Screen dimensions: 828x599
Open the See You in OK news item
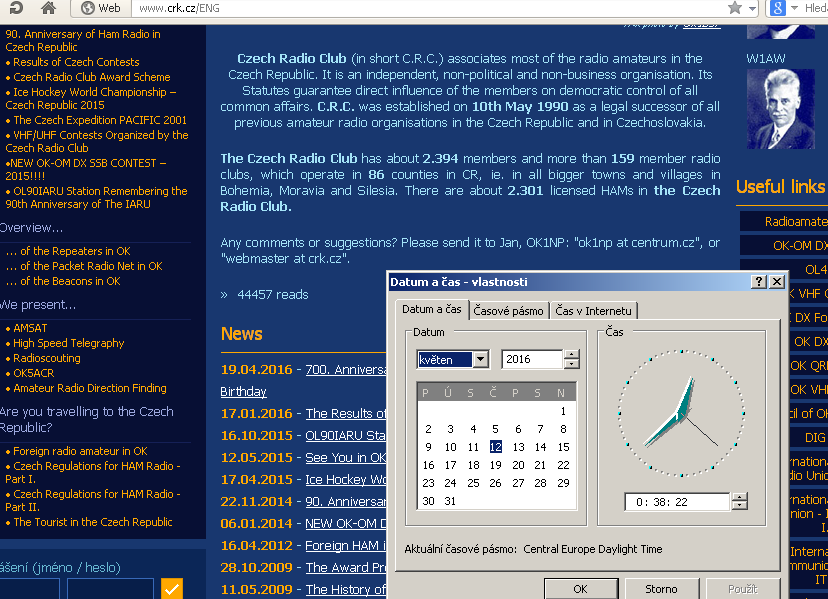point(346,457)
